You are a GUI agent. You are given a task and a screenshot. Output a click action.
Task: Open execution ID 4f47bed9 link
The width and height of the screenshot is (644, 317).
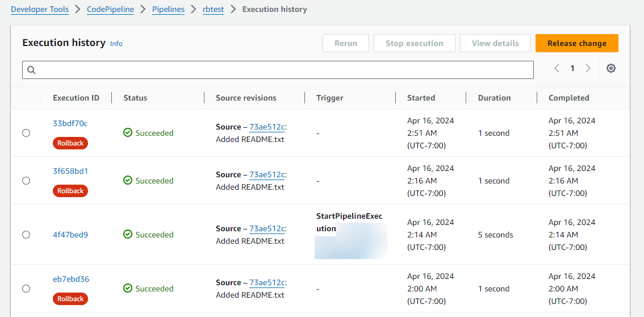coord(70,235)
